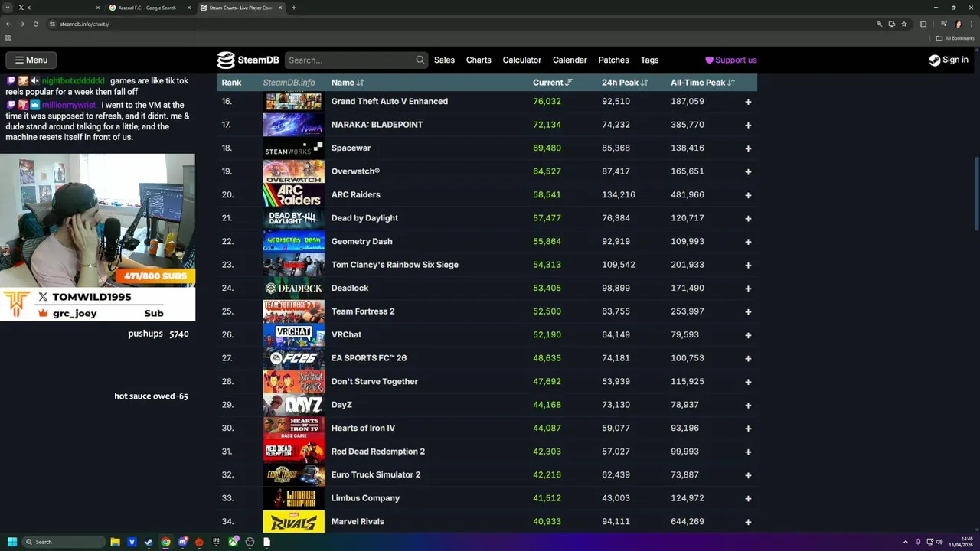Viewport: 980px width, 551px height.
Task: Open the SteamDB logo home link
Action: (247, 60)
